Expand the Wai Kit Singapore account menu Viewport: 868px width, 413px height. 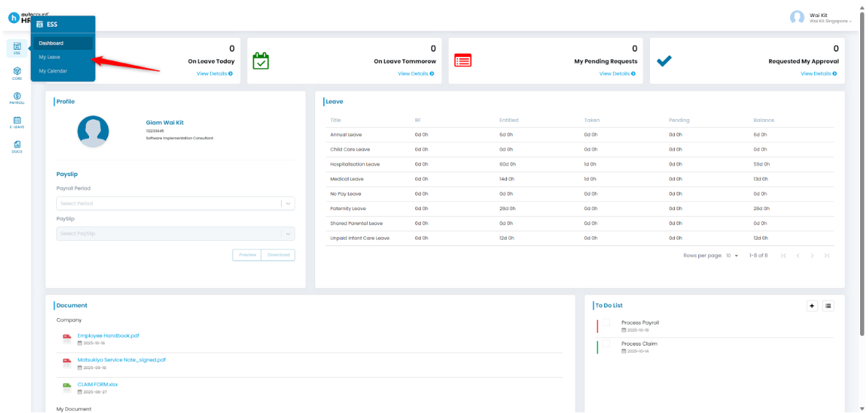(831, 21)
